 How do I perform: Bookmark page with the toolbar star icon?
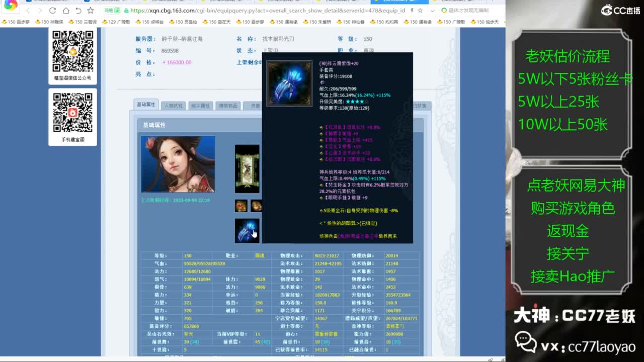[91, 11]
